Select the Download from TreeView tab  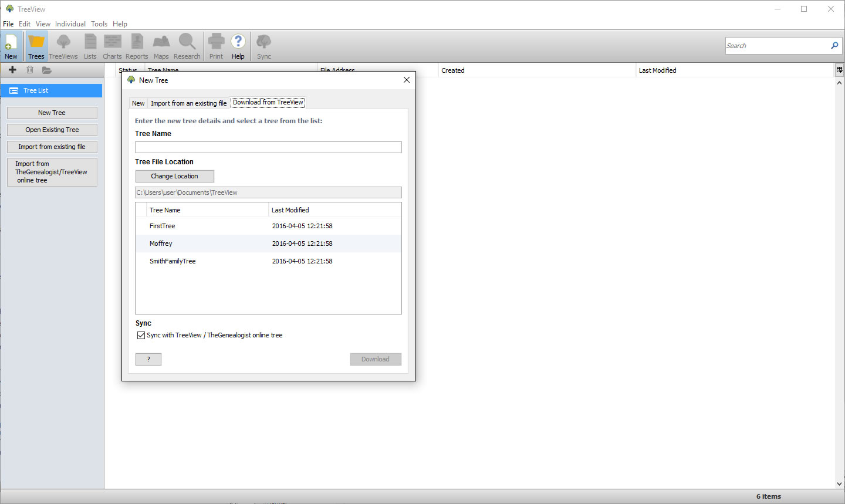pyautogui.click(x=268, y=102)
